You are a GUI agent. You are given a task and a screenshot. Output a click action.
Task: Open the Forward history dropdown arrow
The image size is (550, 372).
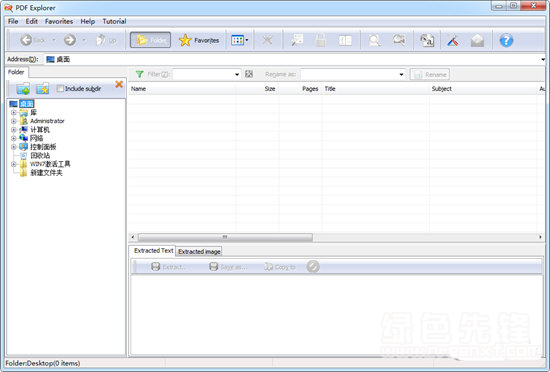pyautogui.click(x=84, y=40)
